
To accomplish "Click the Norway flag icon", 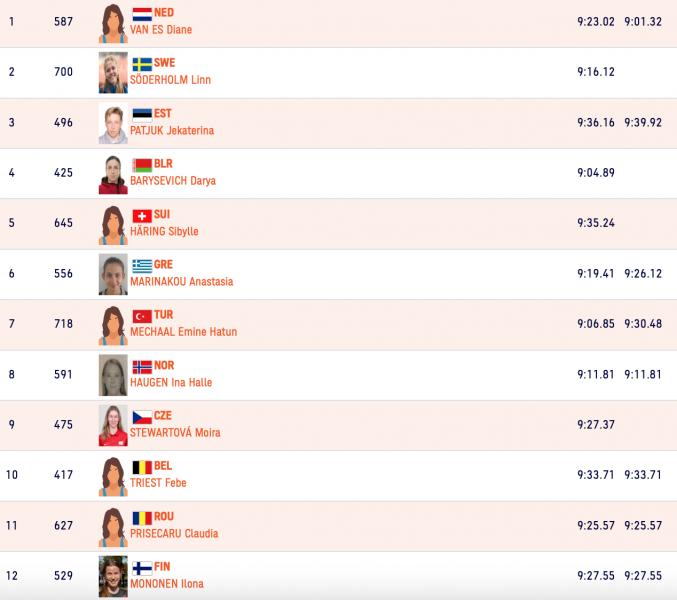I will pos(142,366).
